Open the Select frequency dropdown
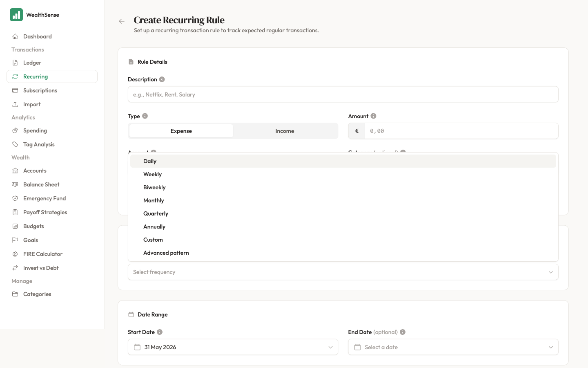The width and height of the screenshot is (588, 368). coord(343,272)
